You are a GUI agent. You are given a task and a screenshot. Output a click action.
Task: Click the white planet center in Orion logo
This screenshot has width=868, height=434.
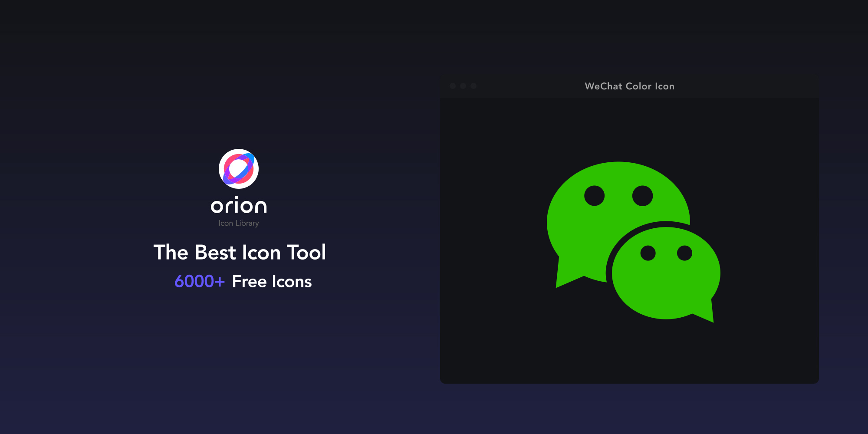tap(238, 168)
